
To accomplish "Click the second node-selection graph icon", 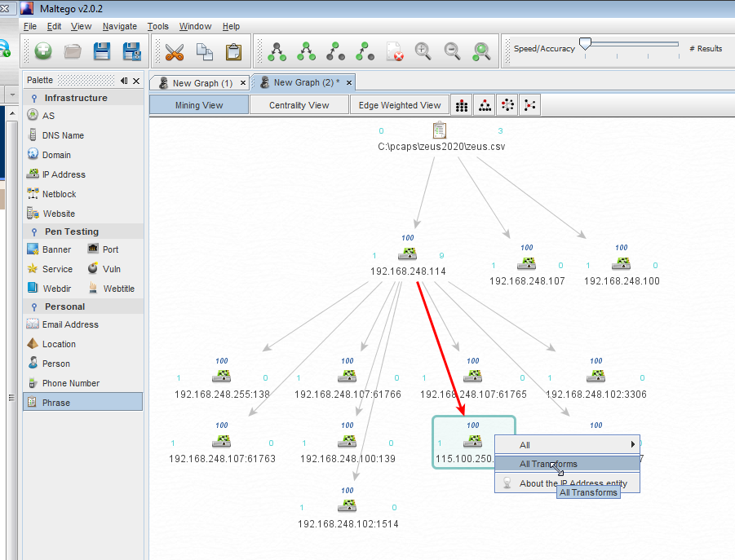I will pos(306,51).
